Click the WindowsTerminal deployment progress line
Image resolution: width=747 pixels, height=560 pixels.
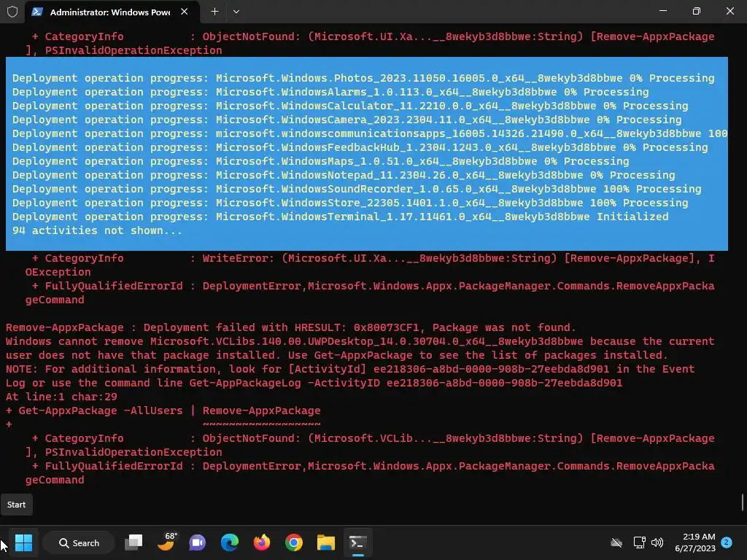click(340, 217)
